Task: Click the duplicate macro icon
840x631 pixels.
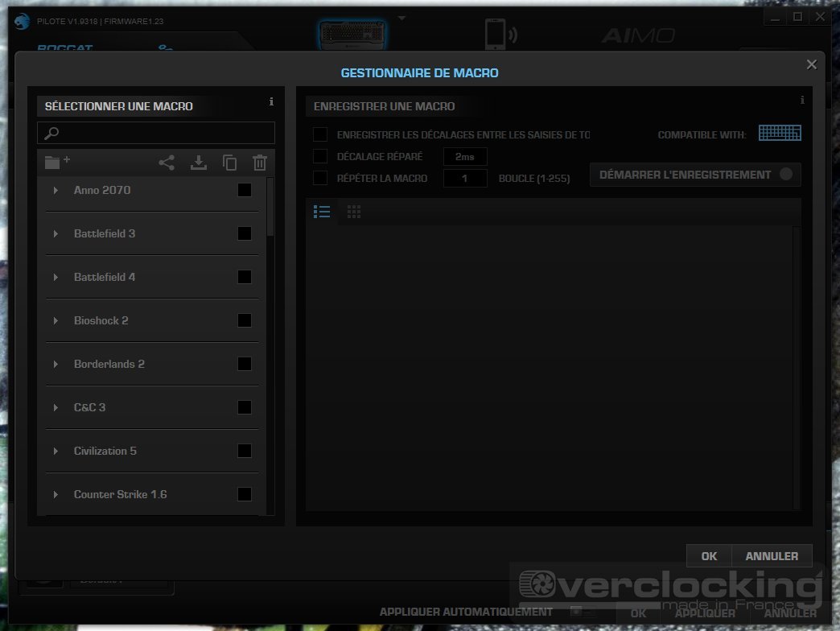Action: (x=229, y=163)
